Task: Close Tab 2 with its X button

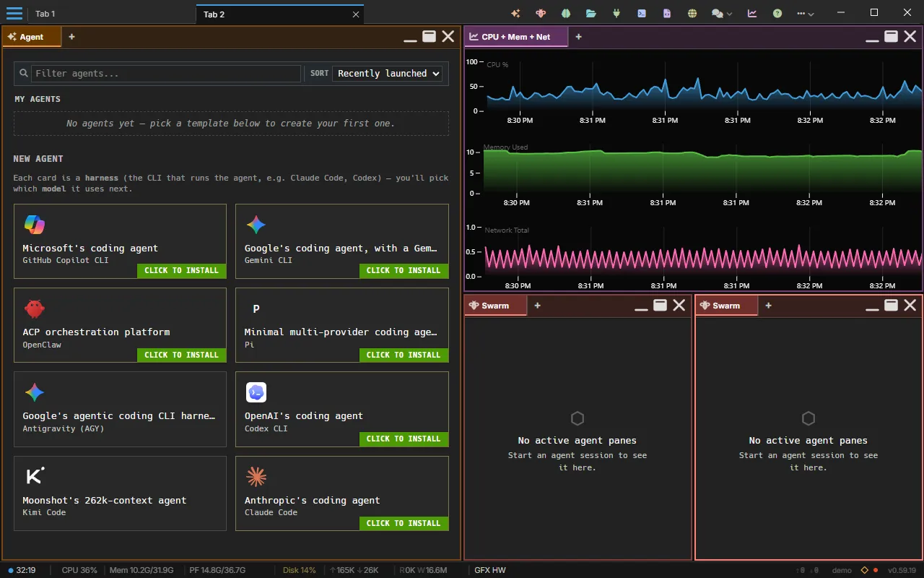Action: [x=355, y=14]
